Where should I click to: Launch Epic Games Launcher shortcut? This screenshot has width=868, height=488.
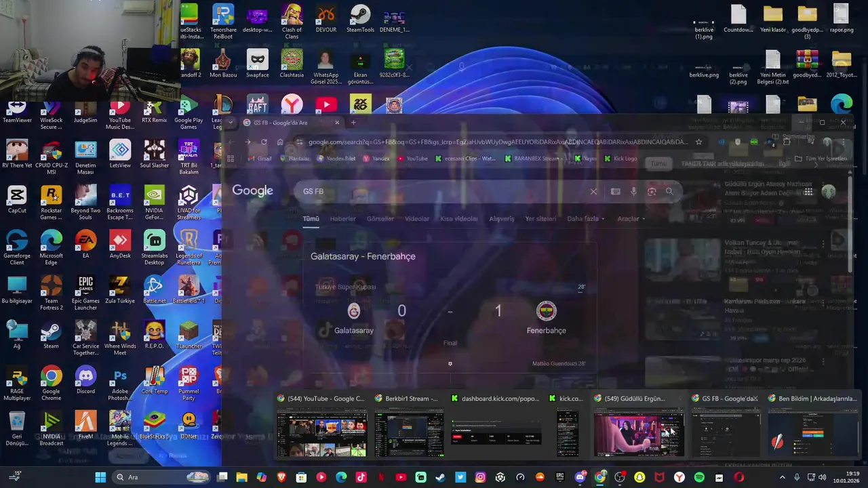tap(85, 293)
